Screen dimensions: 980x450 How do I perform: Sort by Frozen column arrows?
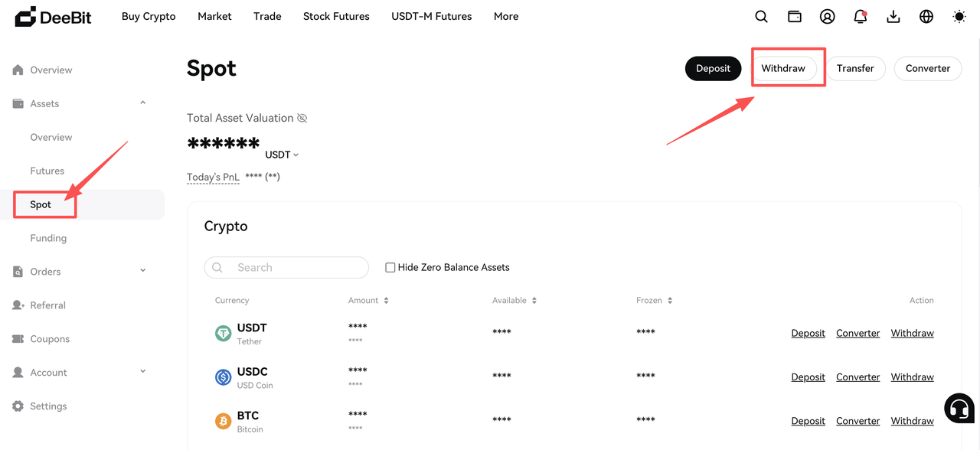pyautogui.click(x=669, y=301)
